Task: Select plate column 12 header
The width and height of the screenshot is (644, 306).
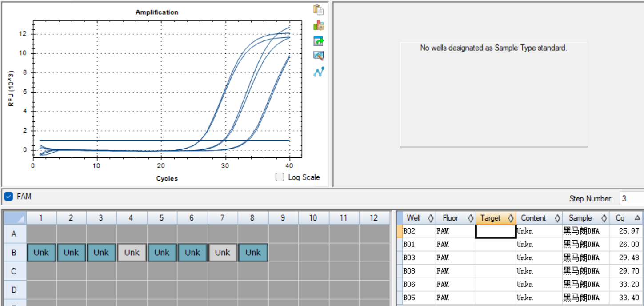Action: 374,217
